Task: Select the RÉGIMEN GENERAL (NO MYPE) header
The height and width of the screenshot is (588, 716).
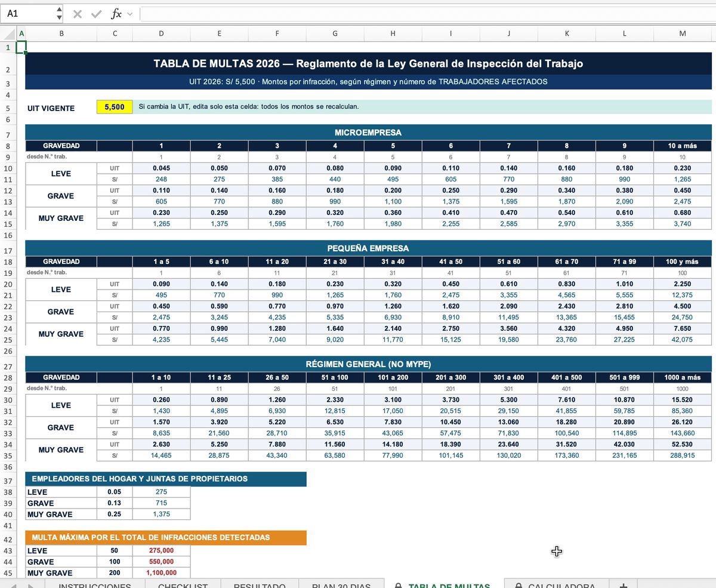Action: tap(368, 364)
